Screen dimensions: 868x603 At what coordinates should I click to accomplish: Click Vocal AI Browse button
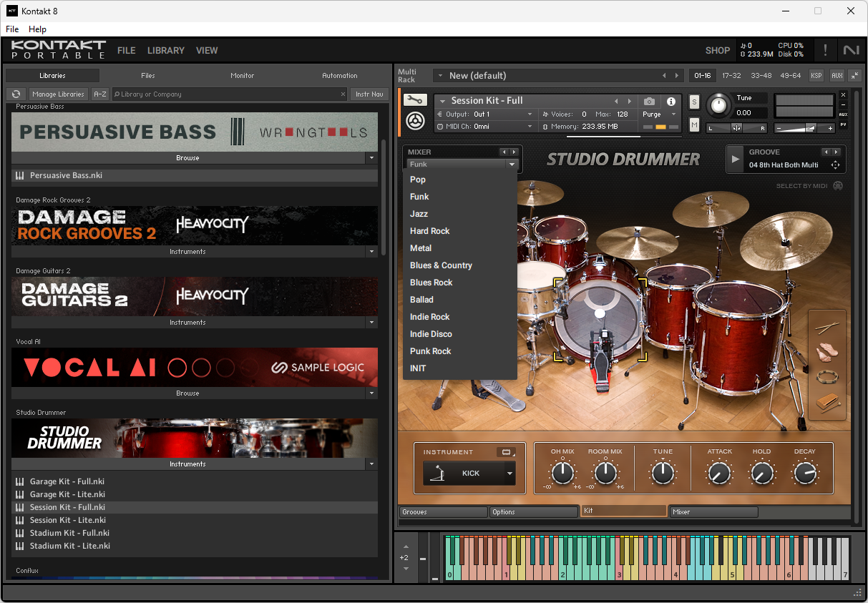(x=187, y=393)
